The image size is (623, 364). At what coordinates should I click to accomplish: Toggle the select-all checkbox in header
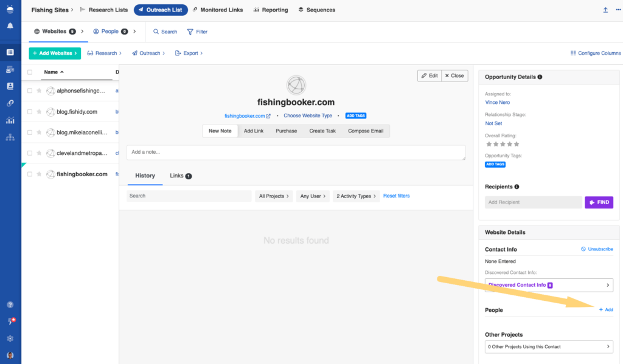[30, 72]
